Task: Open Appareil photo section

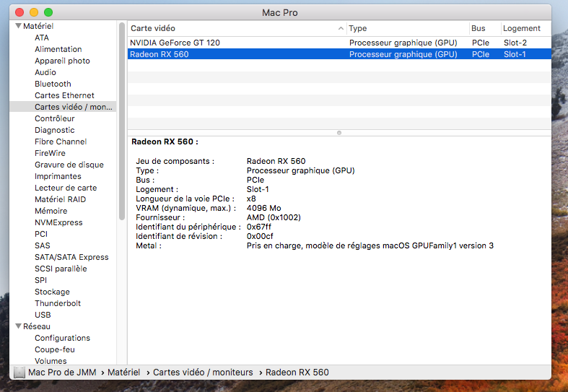Action: coord(62,61)
